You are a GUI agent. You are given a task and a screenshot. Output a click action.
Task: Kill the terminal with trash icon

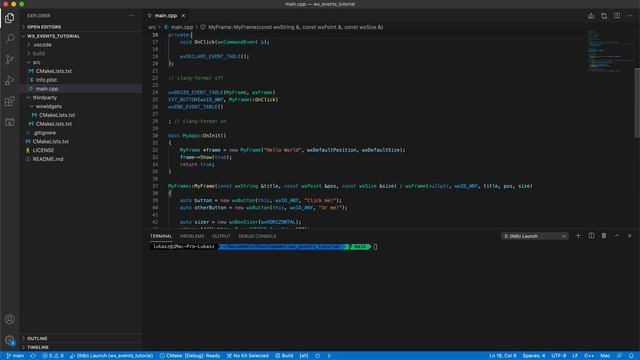604,236
